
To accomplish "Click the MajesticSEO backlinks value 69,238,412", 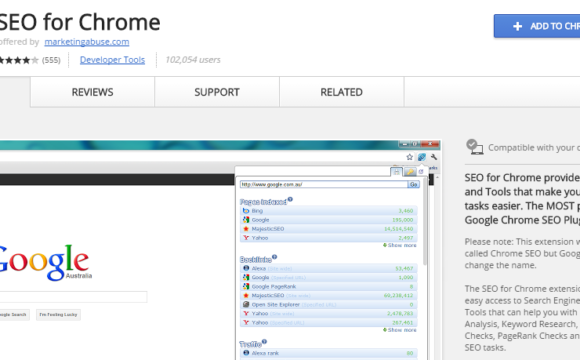I will click(x=399, y=296).
